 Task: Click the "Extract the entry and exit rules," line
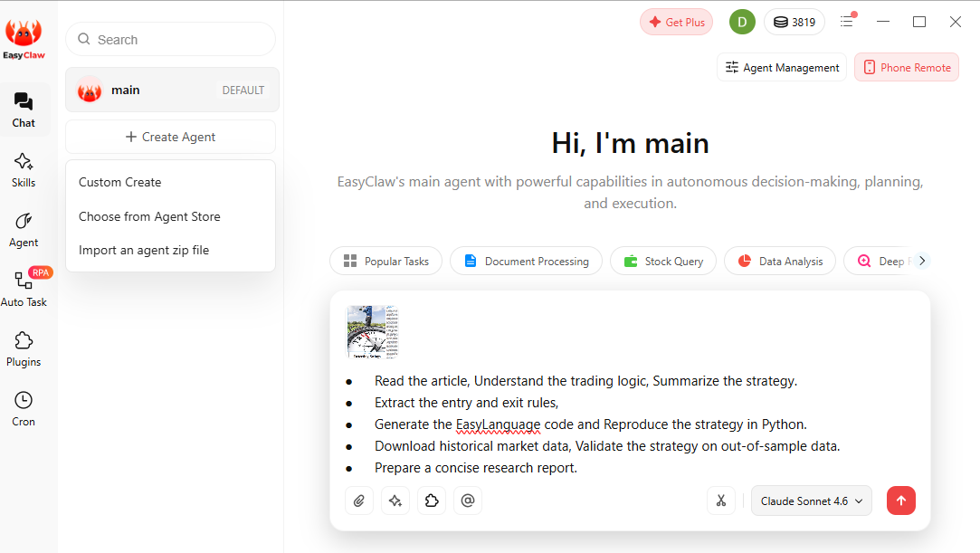pyautogui.click(x=466, y=403)
